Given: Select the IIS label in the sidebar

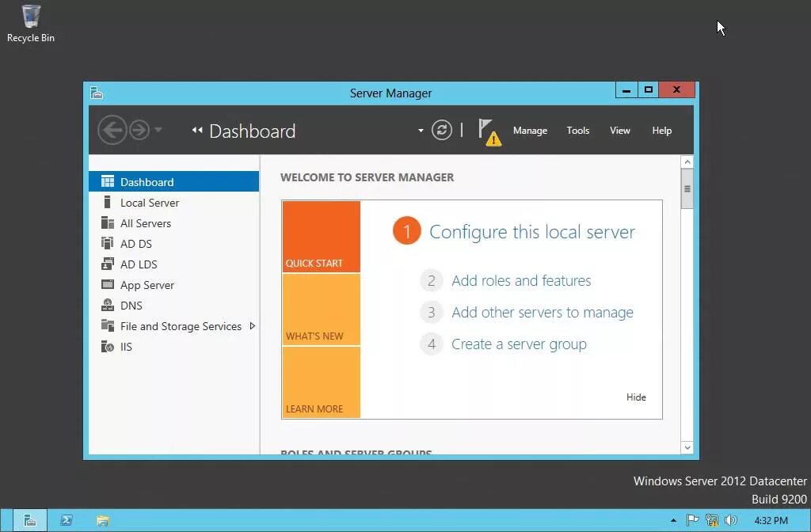Looking at the screenshot, I should click(126, 347).
